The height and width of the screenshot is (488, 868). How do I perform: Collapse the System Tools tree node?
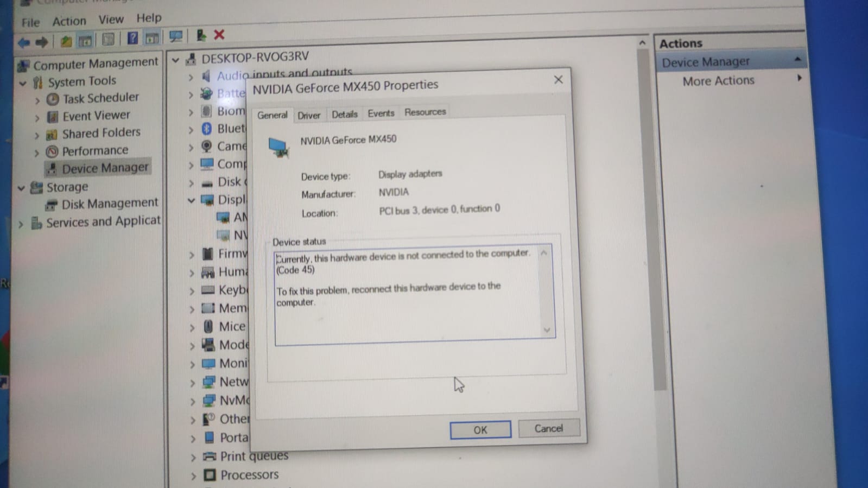pyautogui.click(x=23, y=84)
